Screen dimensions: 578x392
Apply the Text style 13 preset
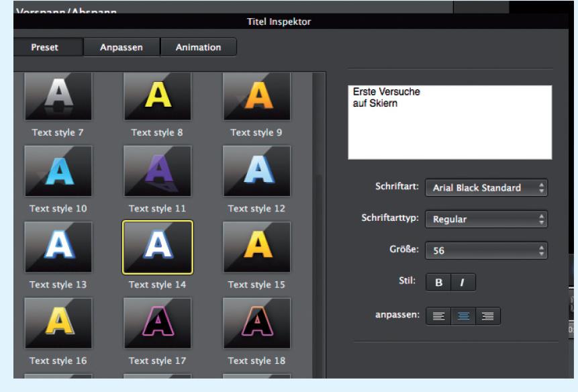[x=58, y=247]
